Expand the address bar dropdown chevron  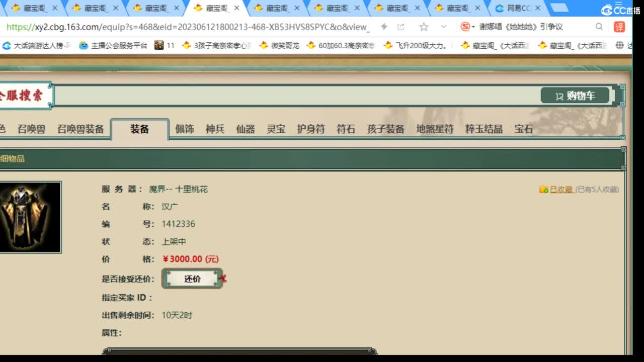(443, 27)
